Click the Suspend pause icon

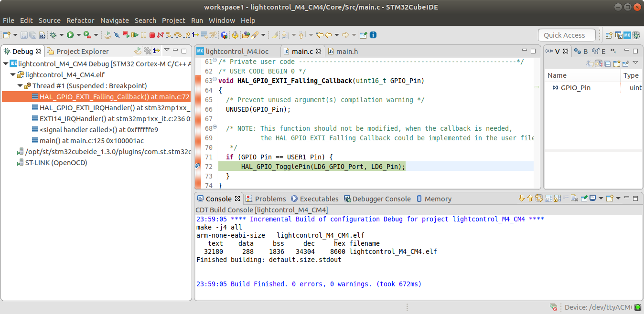(143, 35)
